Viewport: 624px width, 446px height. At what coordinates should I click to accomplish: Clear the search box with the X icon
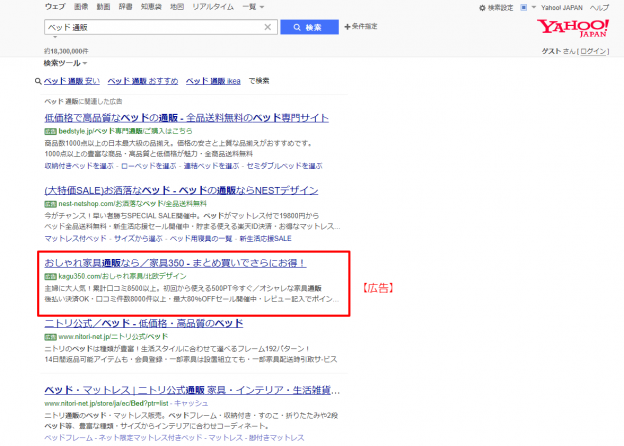[x=268, y=27]
